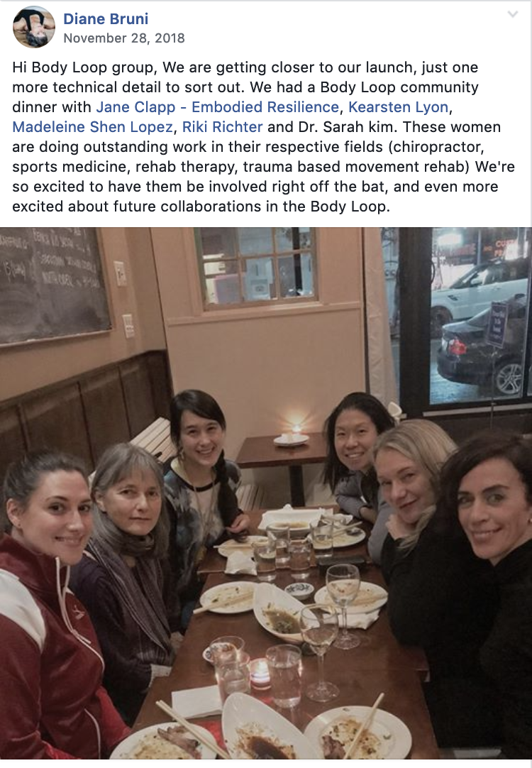Image resolution: width=532 pixels, height=768 pixels.
Task: Click the red votive candle on table
Action: 260,674
